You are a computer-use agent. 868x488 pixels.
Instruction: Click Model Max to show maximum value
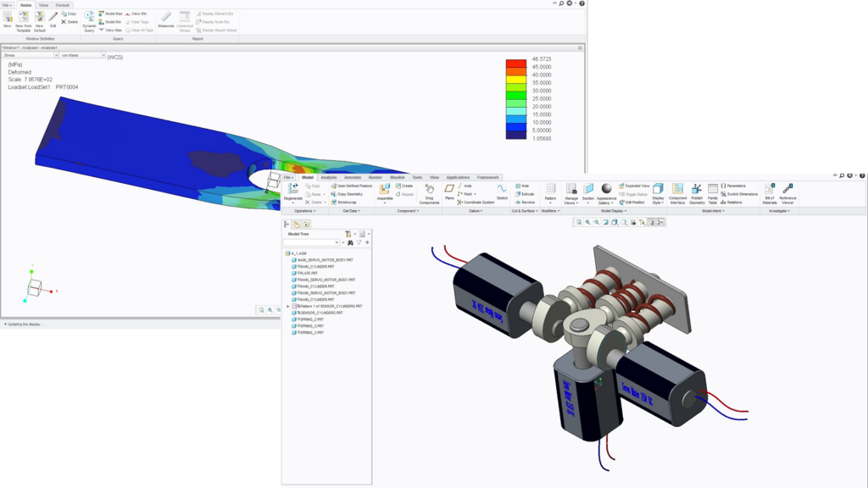(x=113, y=13)
